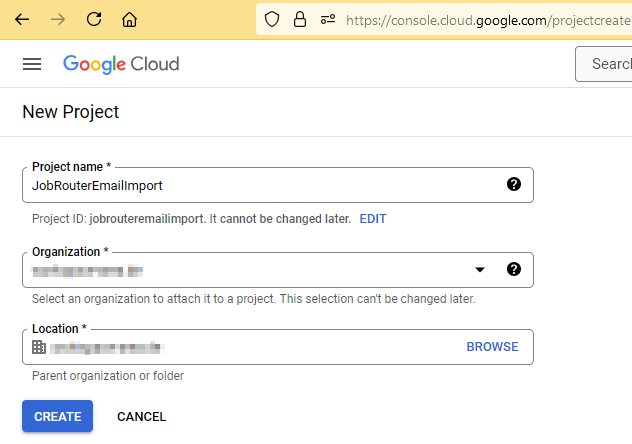Click the CANCEL button
The width and height of the screenshot is (632, 444).
[141, 417]
